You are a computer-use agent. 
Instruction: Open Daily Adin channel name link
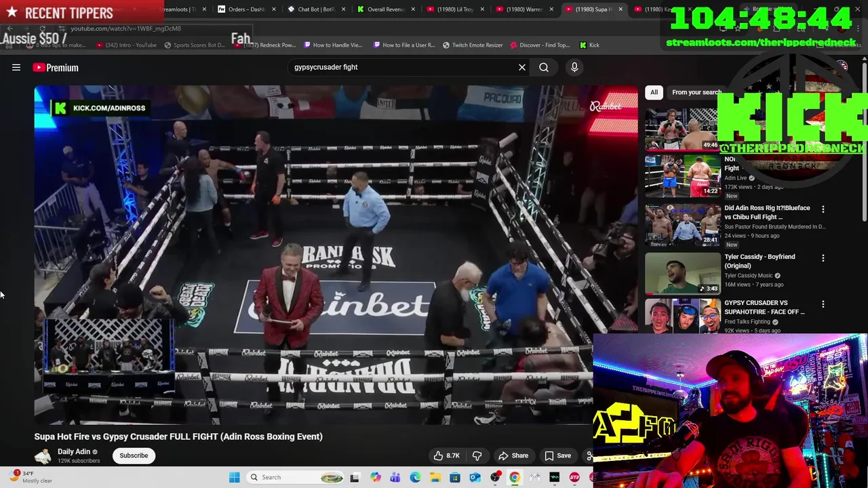coord(74,451)
